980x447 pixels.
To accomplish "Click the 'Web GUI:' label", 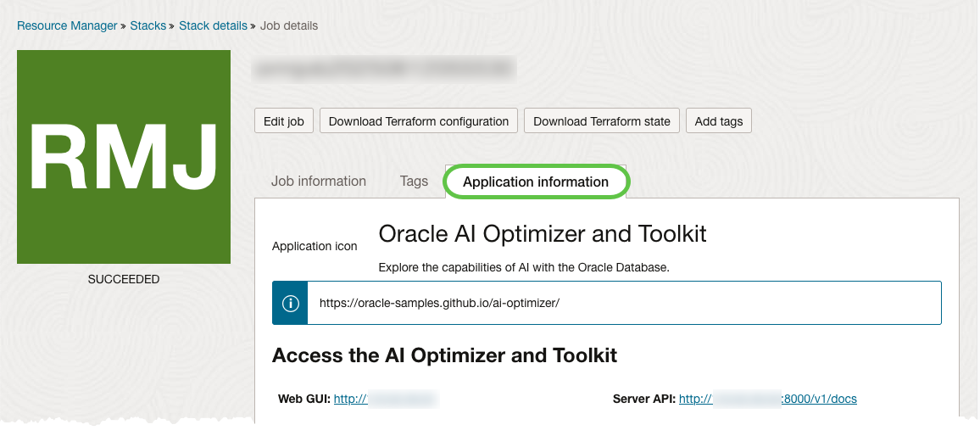I will (304, 399).
